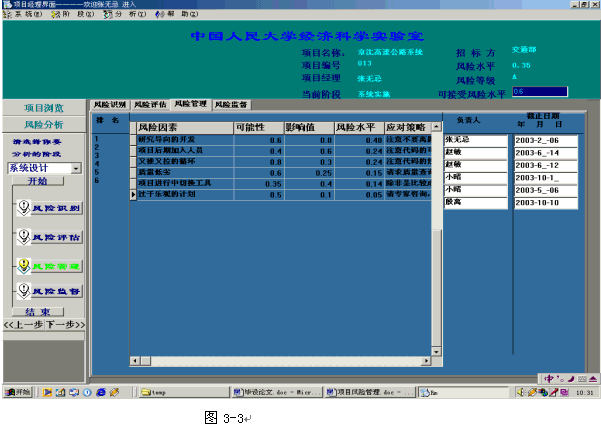The width and height of the screenshot is (601, 425).
Task: Sort by the 风险因素 column header
Action: pyautogui.click(x=185, y=128)
